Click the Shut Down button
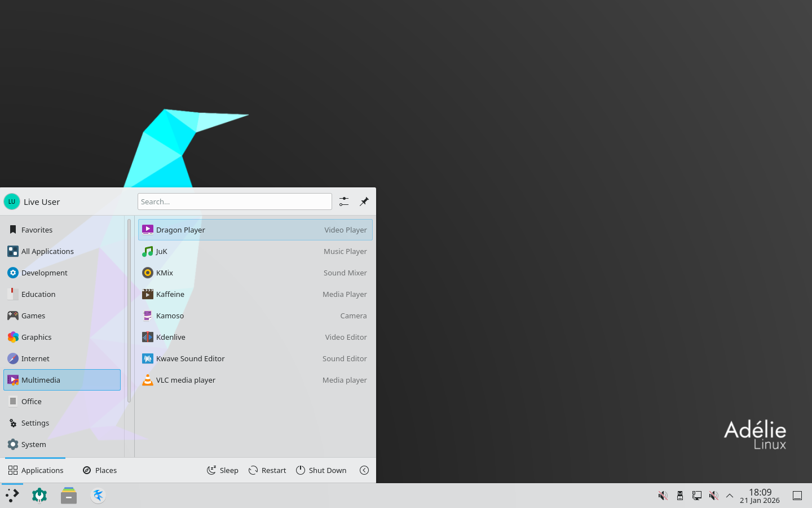This screenshot has height=508, width=812. pos(321,470)
